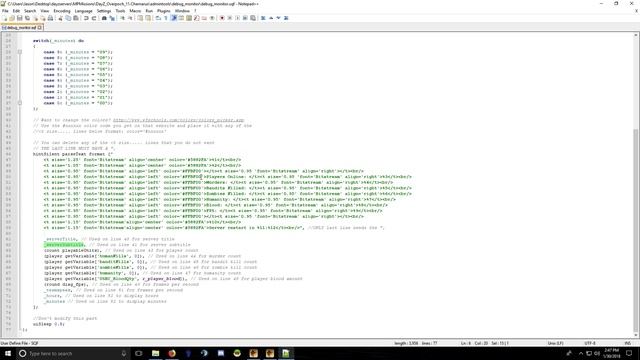Cut selection using the scissors icon
This screenshot has height=360, width=640.
point(60,18)
